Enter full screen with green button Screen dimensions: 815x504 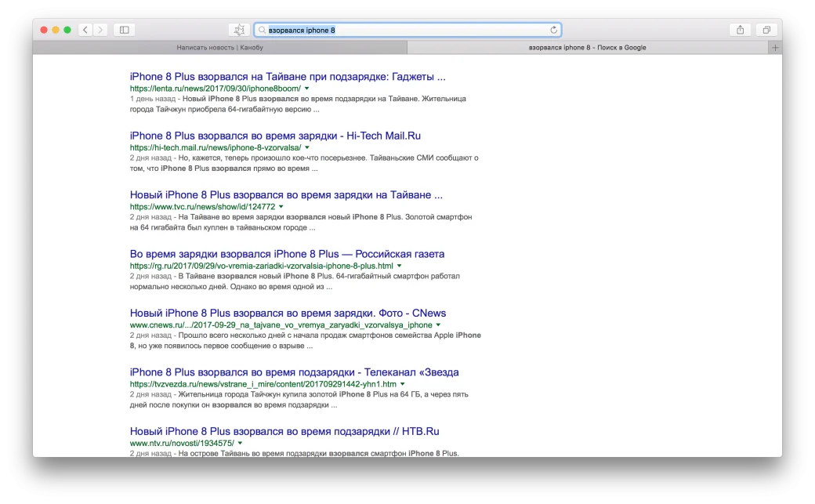pyautogui.click(x=67, y=30)
